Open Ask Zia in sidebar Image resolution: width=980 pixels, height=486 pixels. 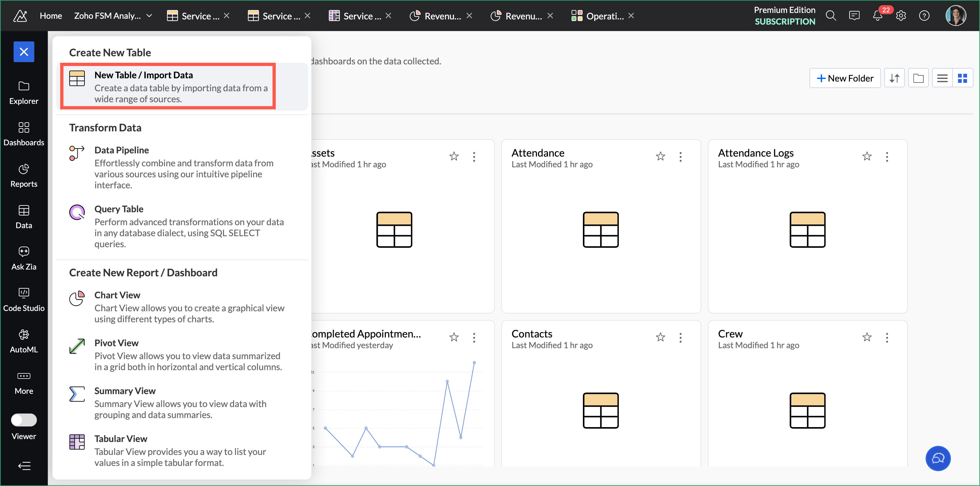[24, 258]
